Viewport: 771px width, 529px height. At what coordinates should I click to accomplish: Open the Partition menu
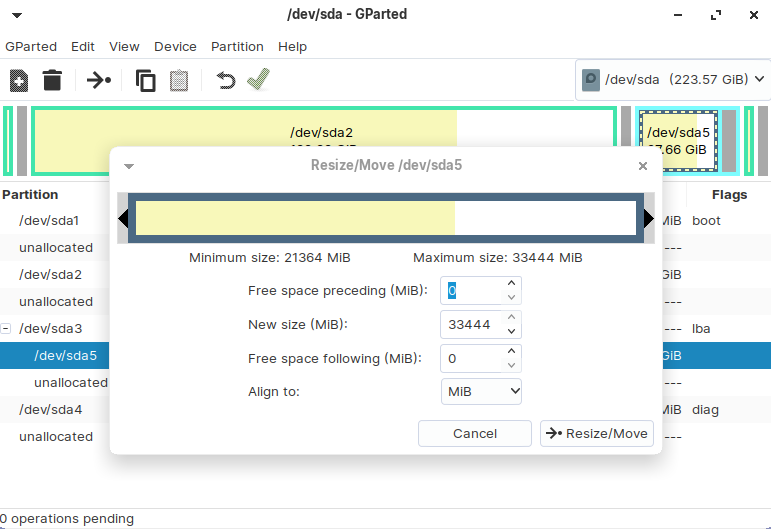pyautogui.click(x=237, y=47)
